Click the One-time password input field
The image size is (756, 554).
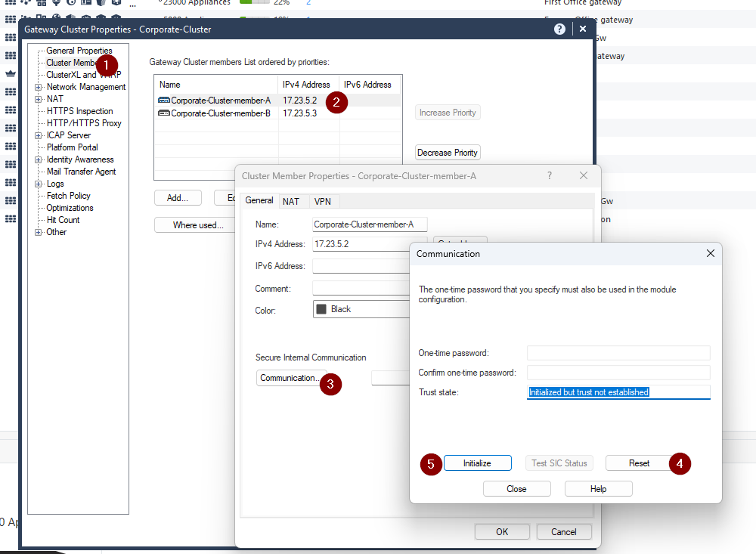click(618, 352)
